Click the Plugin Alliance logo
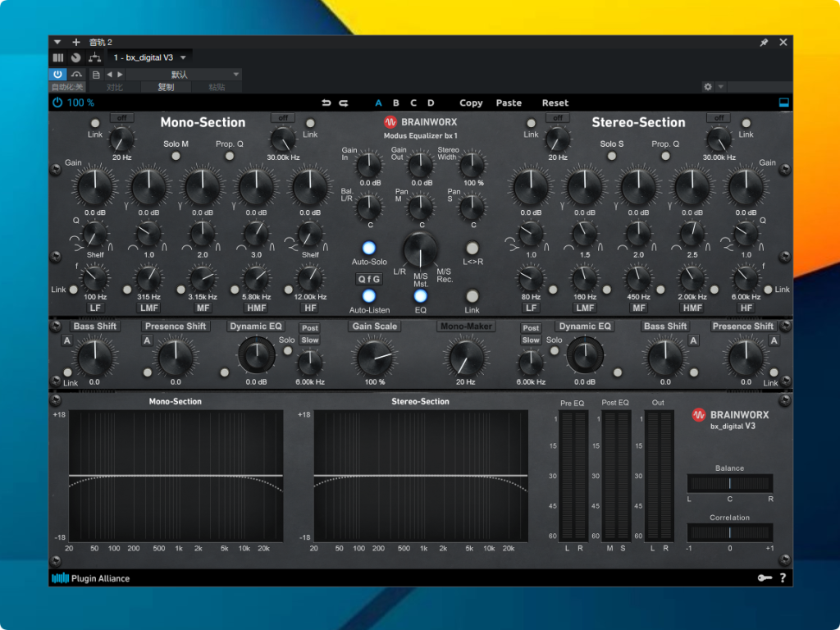Image resolution: width=840 pixels, height=630 pixels. tap(90, 578)
